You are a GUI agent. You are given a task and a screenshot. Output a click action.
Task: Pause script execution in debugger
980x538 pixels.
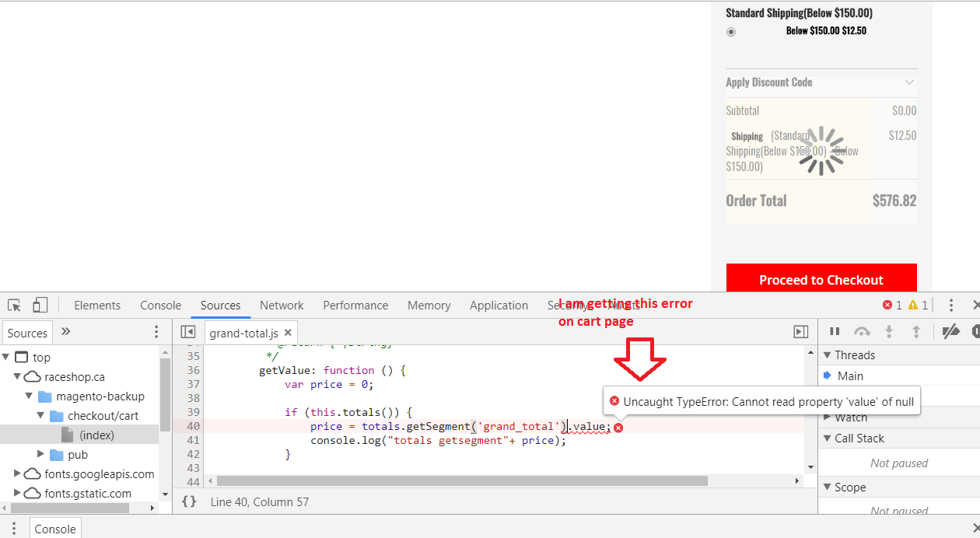[x=835, y=332]
